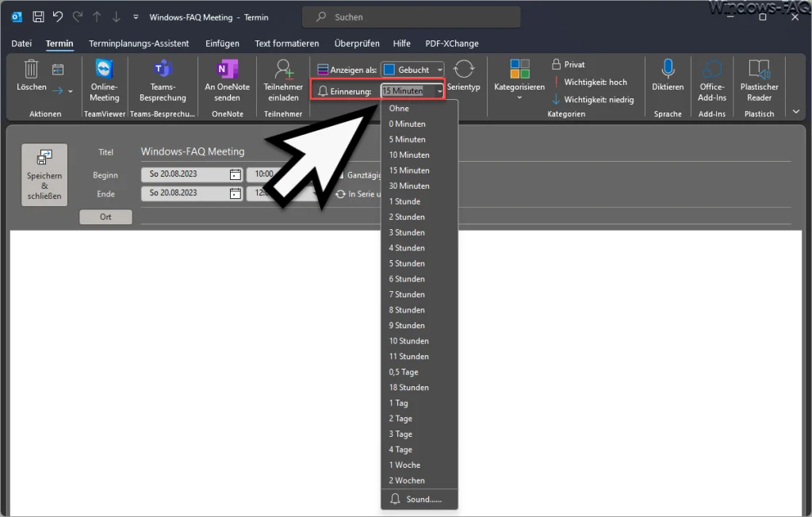Set Wichtigkeit: niedrig

coord(593,99)
